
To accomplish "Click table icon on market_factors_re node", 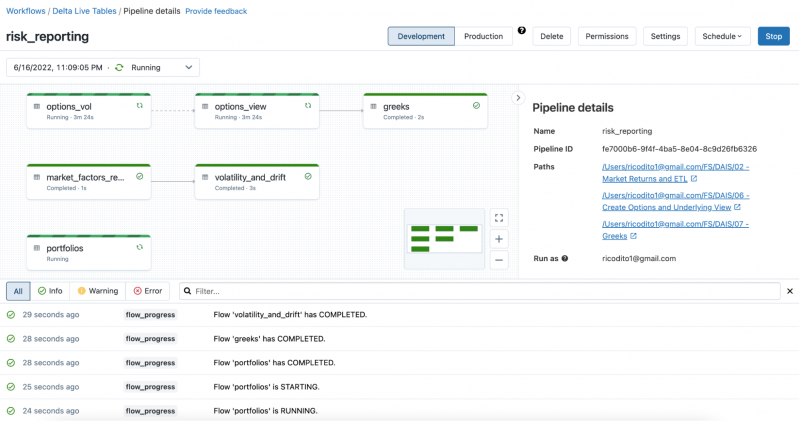I will click(x=37, y=178).
